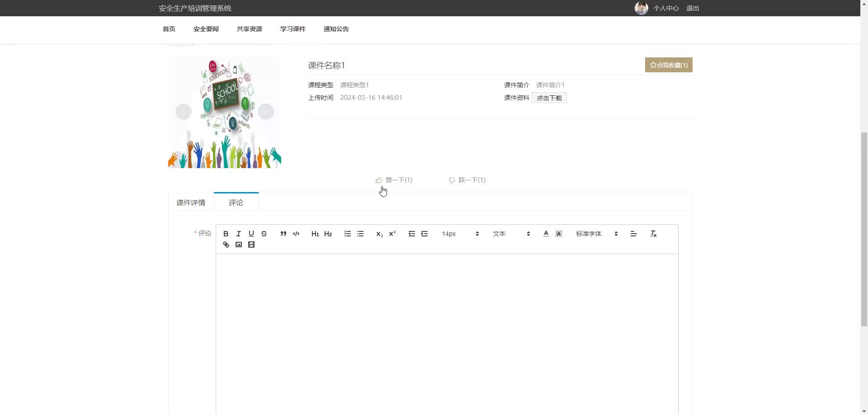Insert a video in the comment
868x414 pixels.
click(251, 245)
